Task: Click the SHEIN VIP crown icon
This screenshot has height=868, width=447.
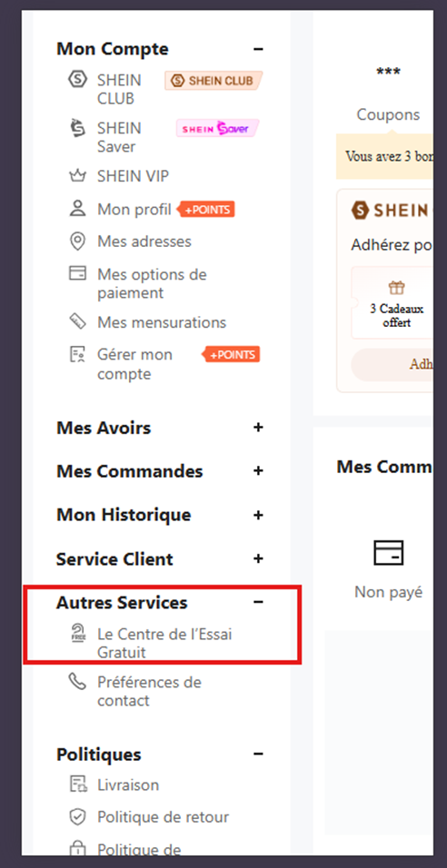Action: point(77,176)
